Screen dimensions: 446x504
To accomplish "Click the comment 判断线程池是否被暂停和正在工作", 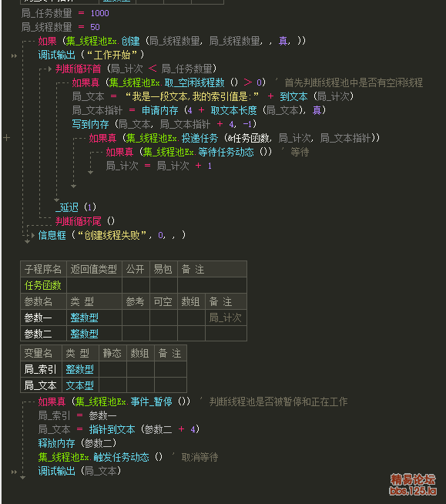I will [x=279, y=402].
